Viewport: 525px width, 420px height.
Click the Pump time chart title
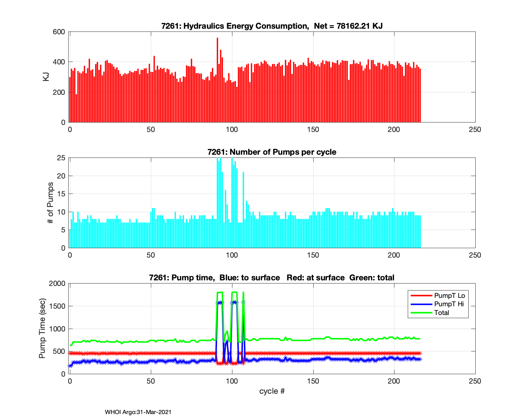pos(272,278)
